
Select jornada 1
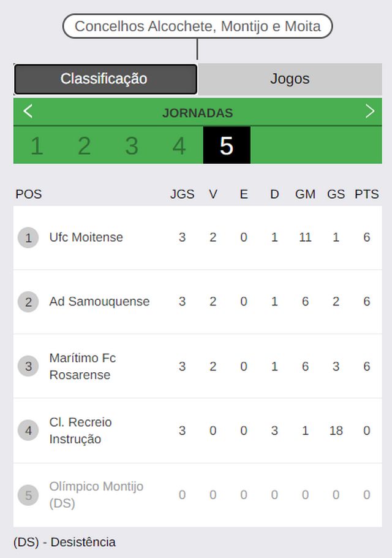coord(37,145)
